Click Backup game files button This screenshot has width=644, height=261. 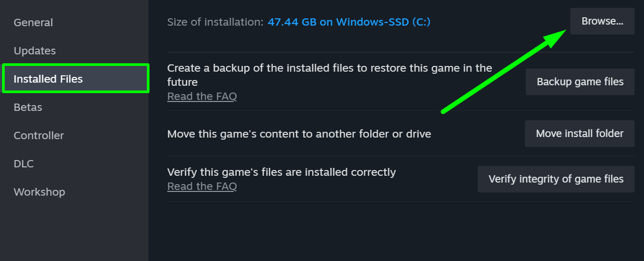point(580,82)
